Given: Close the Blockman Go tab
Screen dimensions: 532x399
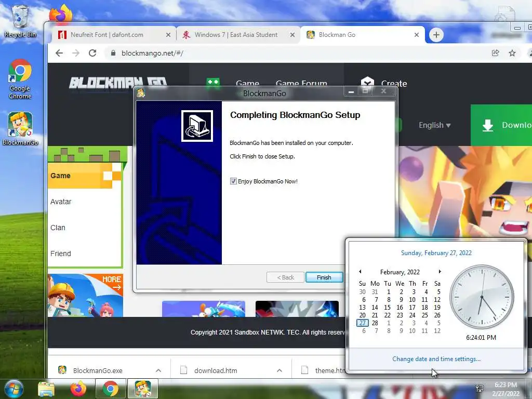Looking at the screenshot, I should click(x=417, y=35).
